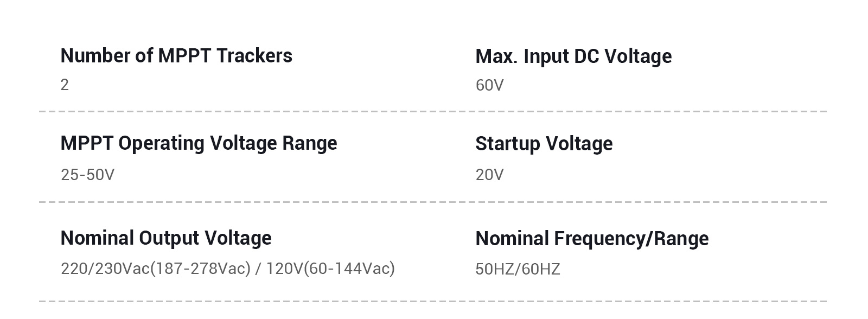Select the Startup Voltage heading

pyautogui.click(x=544, y=144)
